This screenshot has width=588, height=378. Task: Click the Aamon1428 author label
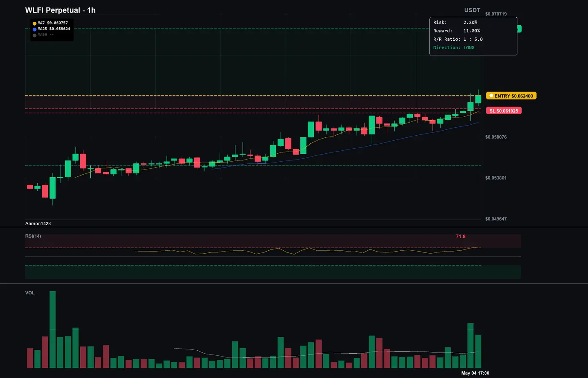pyautogui.click(x=38, y=223)
